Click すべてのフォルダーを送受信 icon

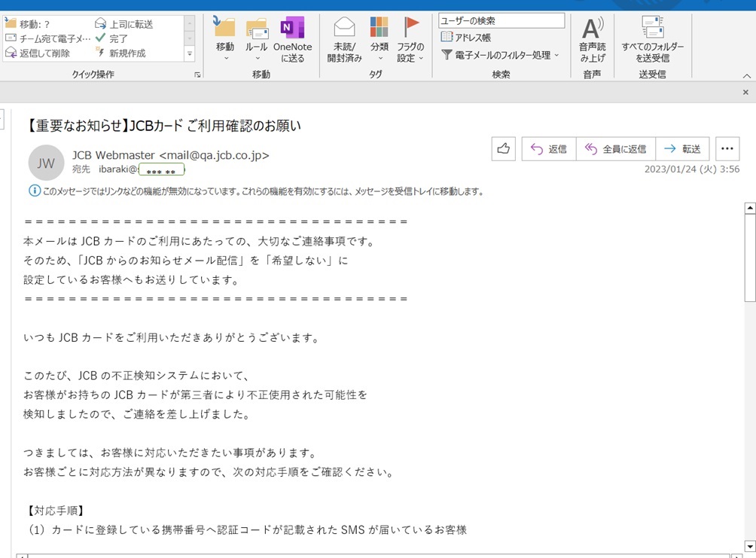[x=652, y=29]
